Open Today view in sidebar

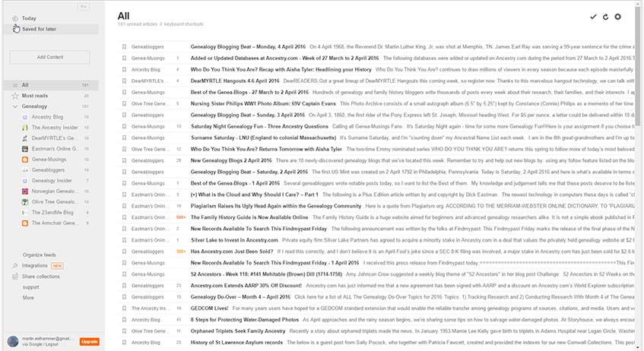(29, 18)
